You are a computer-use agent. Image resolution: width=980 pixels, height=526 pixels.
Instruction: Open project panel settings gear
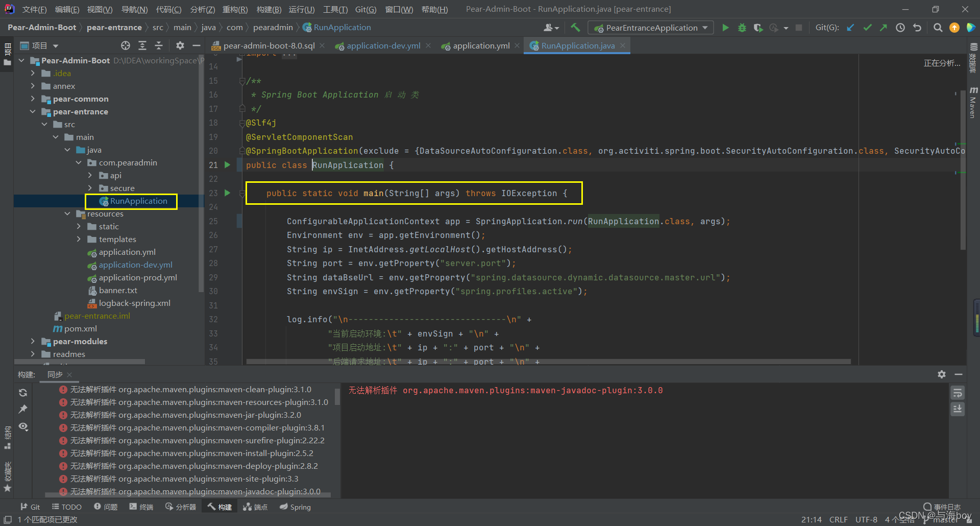pos(180,45)
